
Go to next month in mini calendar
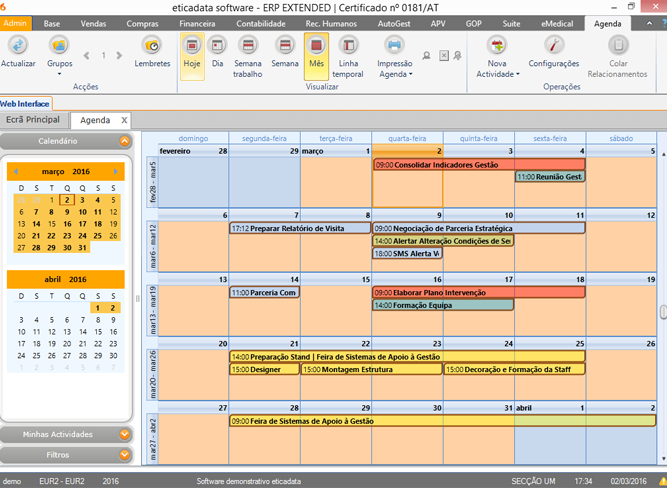click(x=116, y=171)
